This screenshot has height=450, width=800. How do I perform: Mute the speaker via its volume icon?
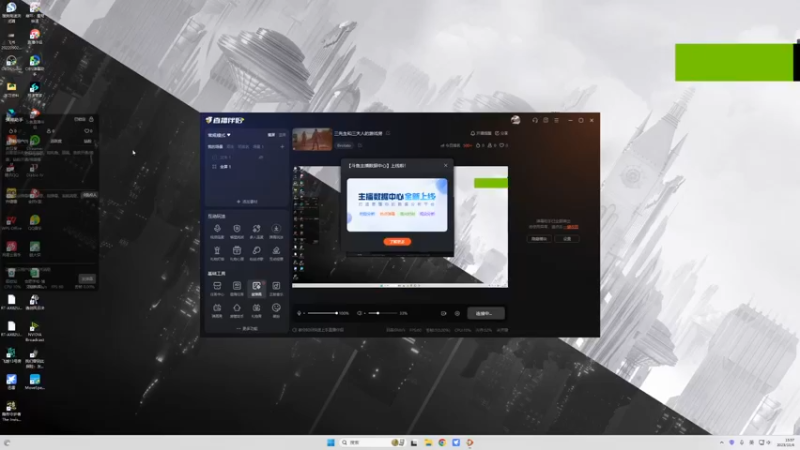click(360, 313)
